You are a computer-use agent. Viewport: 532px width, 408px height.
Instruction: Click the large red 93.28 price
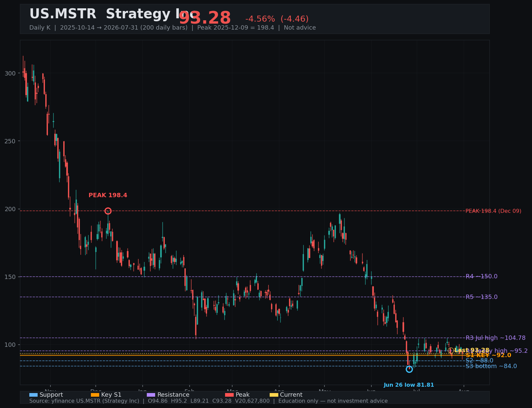tap(205, 18)
